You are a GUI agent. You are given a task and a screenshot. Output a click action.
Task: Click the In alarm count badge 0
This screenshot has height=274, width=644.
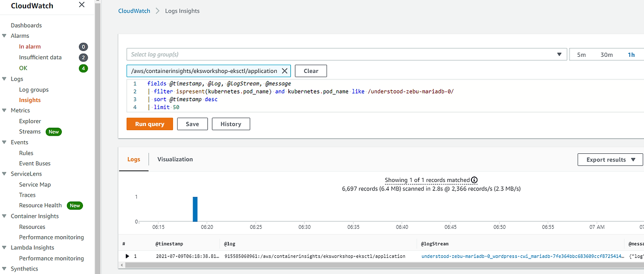click(x=84, y=47)
